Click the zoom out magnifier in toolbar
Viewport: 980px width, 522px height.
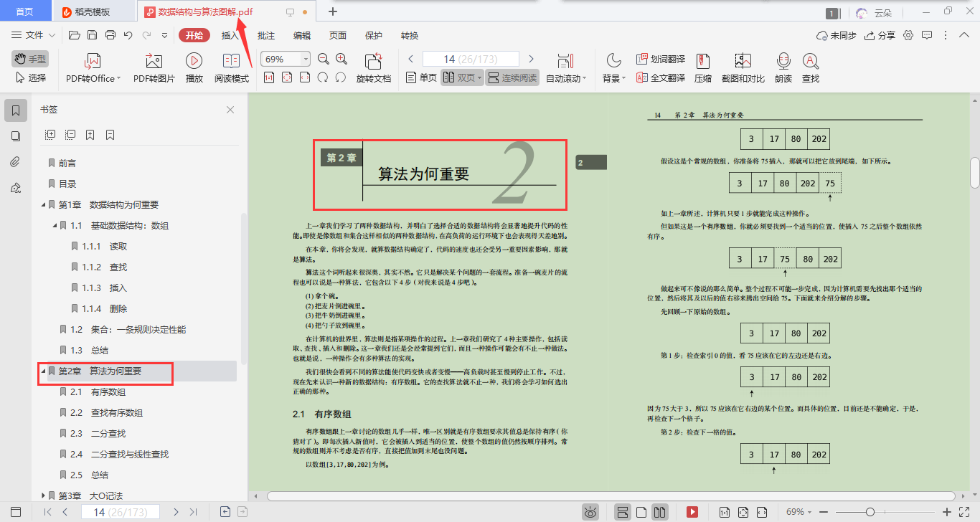(323, 59)
